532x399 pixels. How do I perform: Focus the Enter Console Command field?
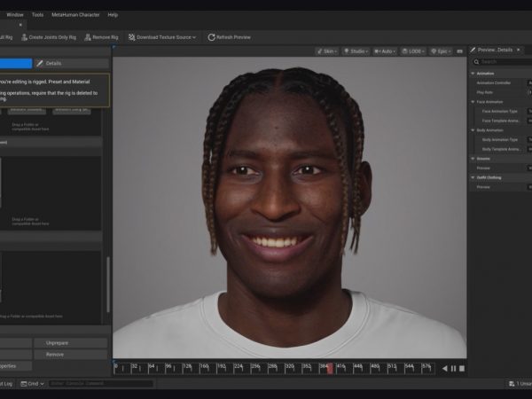tap(101, 384)
